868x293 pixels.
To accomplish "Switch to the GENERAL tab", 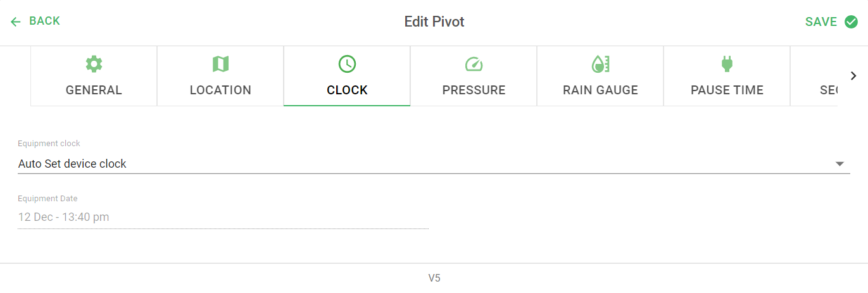I will tap(94, 76).
